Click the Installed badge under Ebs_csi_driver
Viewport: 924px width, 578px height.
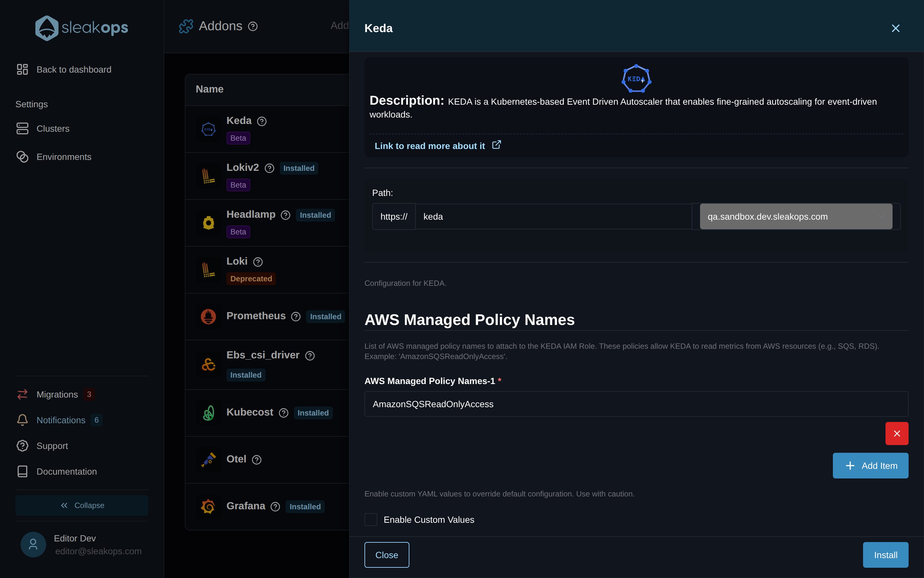pyautogui.click(x=246, y=375)
